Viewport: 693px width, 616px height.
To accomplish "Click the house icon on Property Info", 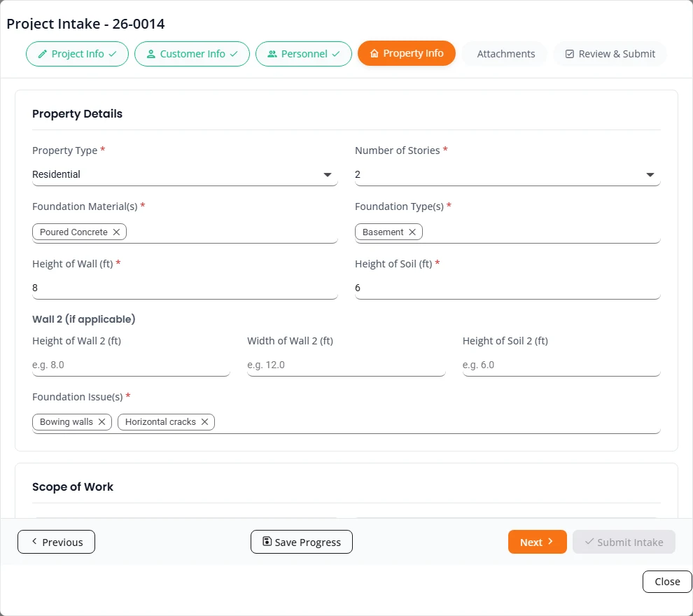I will coord(374,53).
